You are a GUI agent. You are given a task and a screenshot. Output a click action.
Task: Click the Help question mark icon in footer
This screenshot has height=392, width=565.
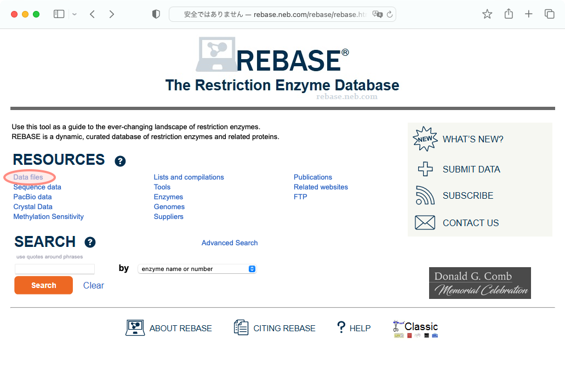pyautogui.click(x=341, y=327)
